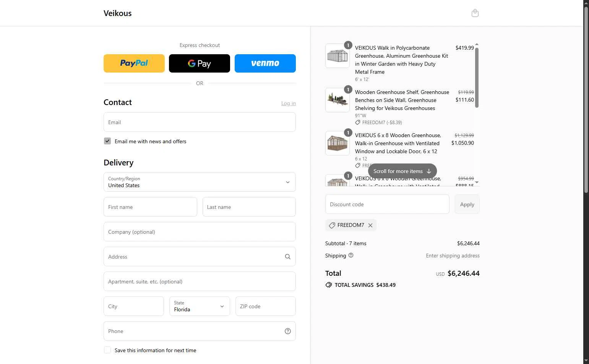Pay with Venmo express checkout
The width and height of the screenshot is (589, 364).
point(265,63)
